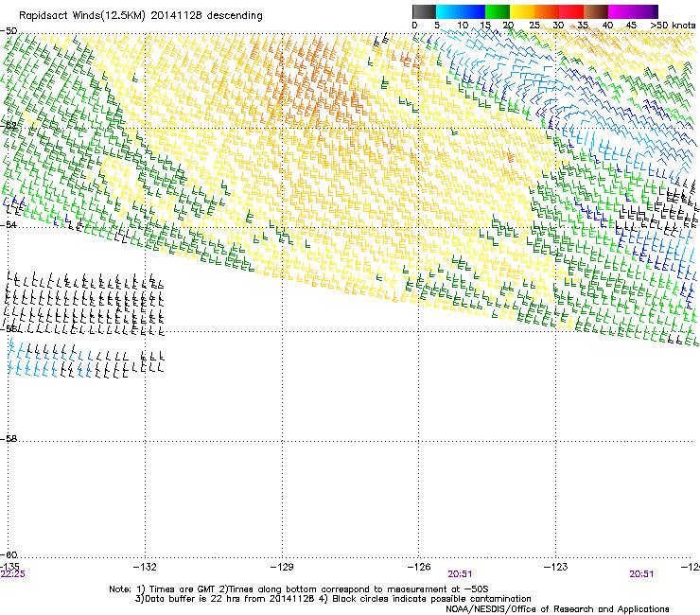Click the blue 10-15 knots legend swatch
The image size is (700, 615).
pyautogui.click(x=473, y=11)
